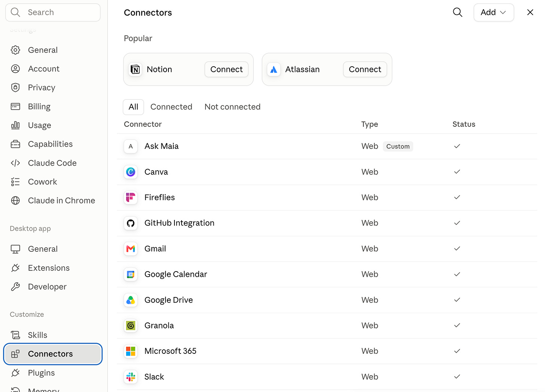Open the Skills sidebar item
Image resolution: width=545 pixels, height=392 pixels.
(53, 335)
